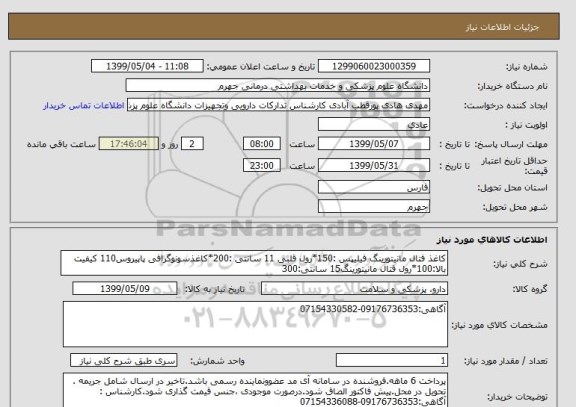The image size is (576, 407).
Task: Open buyer contact information link
Action: (x=84, y=105)
